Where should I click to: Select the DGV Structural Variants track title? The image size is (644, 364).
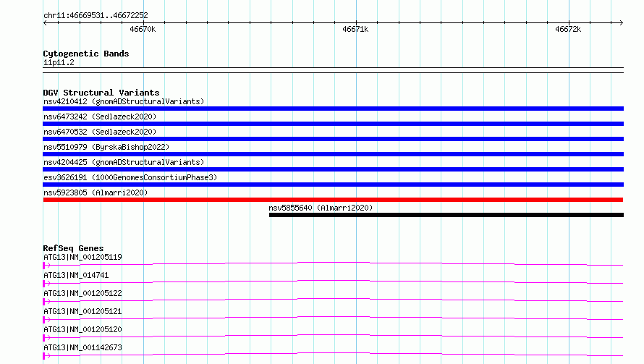(x=101, y=93)
